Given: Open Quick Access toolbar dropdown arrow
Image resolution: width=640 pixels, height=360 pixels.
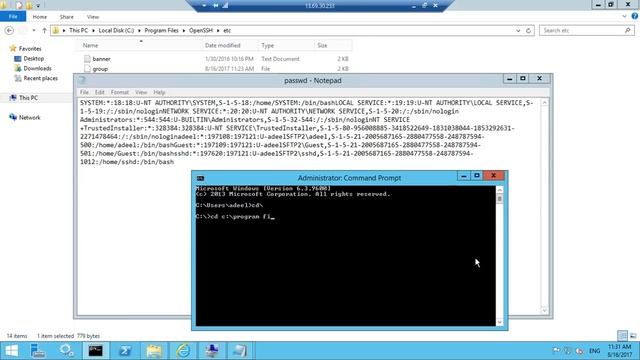Looking at the screenshot, I should tap(38, 6).
